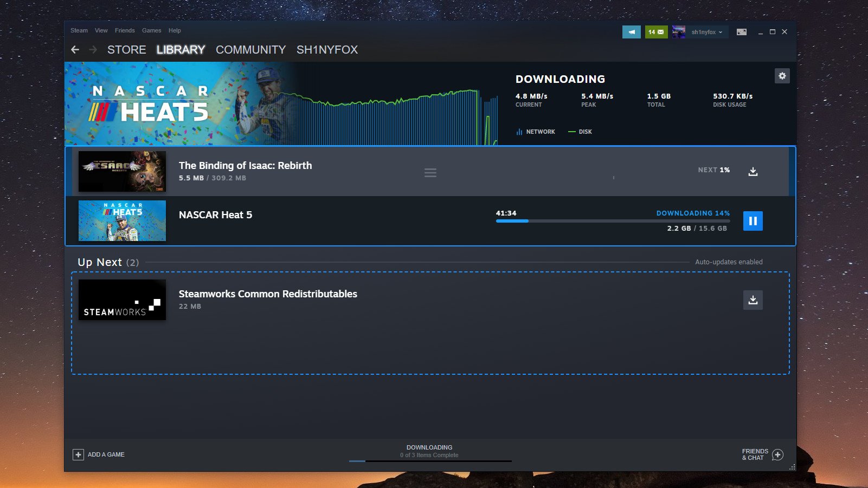The height and width of the screenshot is (488, 868).
Task: Open Friends & Chat
Action: coord(761,454)
